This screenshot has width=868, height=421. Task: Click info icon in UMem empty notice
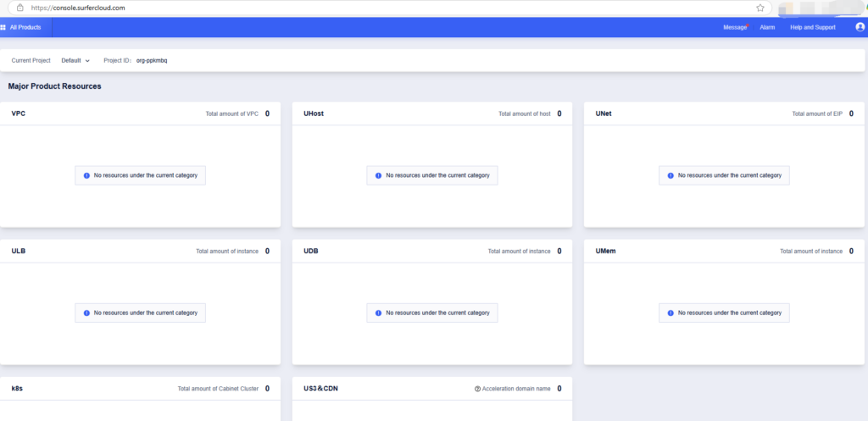(670, 313)
